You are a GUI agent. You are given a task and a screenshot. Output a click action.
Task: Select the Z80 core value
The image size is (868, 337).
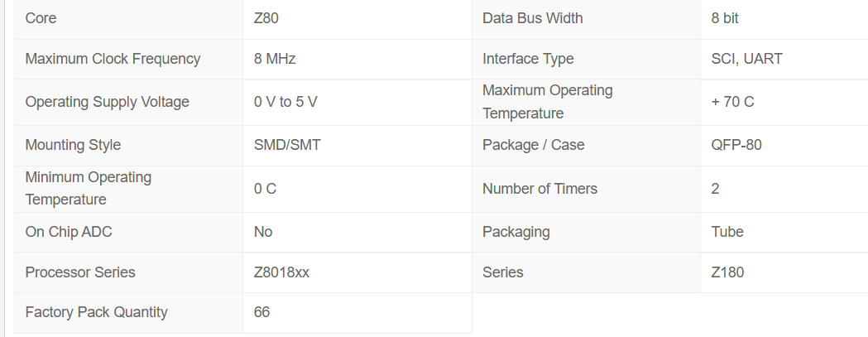coord(266,18)
